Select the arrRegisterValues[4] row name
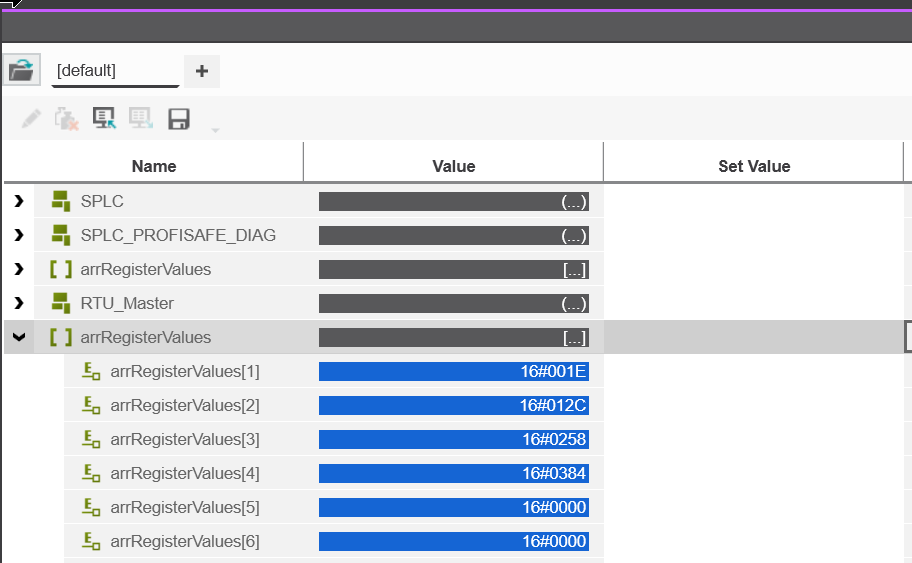Screen dimensions: 912x563 185,473
